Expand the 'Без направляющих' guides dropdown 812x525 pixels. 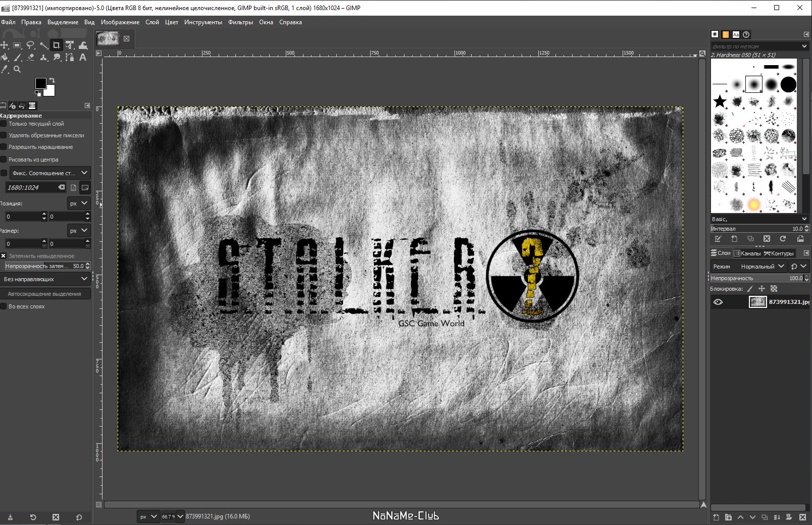click(45, 279)
